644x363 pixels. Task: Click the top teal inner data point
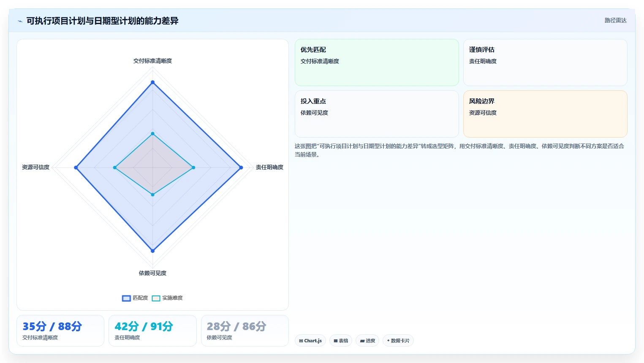click(x=152, y=133)
